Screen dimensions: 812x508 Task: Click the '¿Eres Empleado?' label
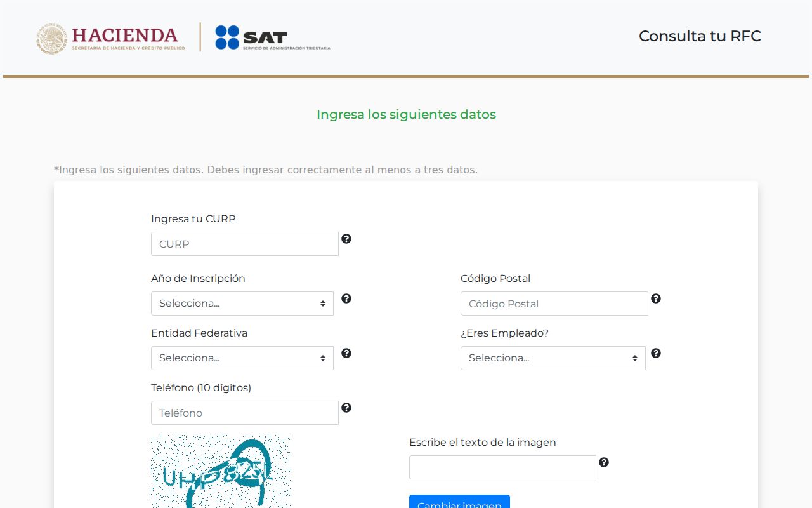click(505, 333)
